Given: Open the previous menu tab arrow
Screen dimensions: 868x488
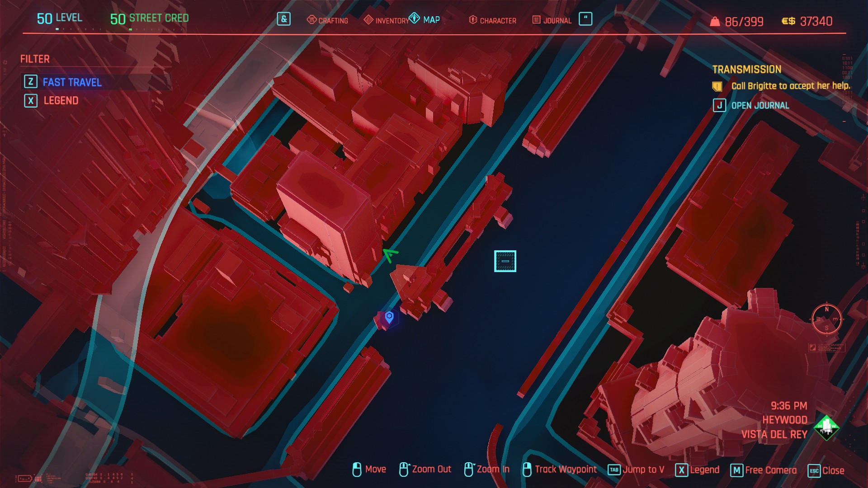Looking at the screenshot, I should click(283, 19).
